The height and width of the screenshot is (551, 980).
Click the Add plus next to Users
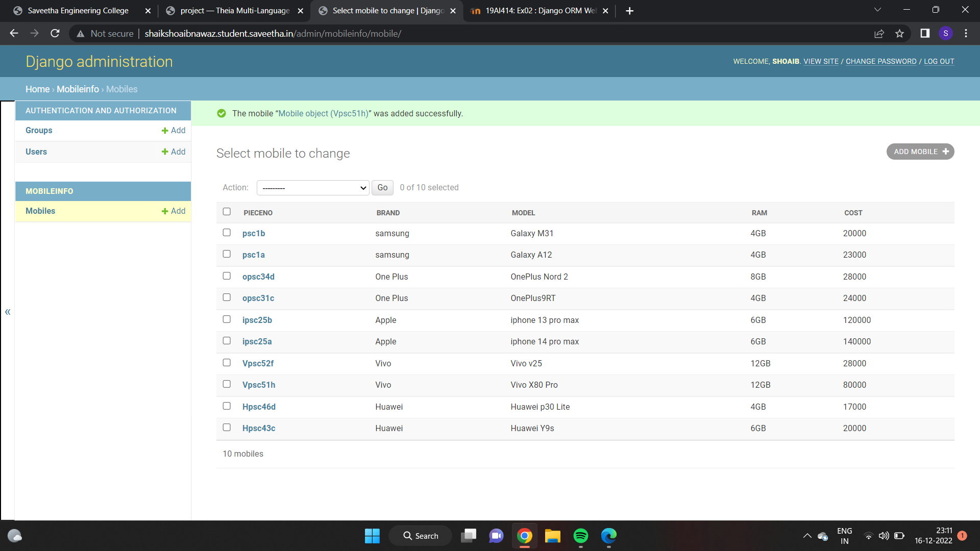[174, 152]
